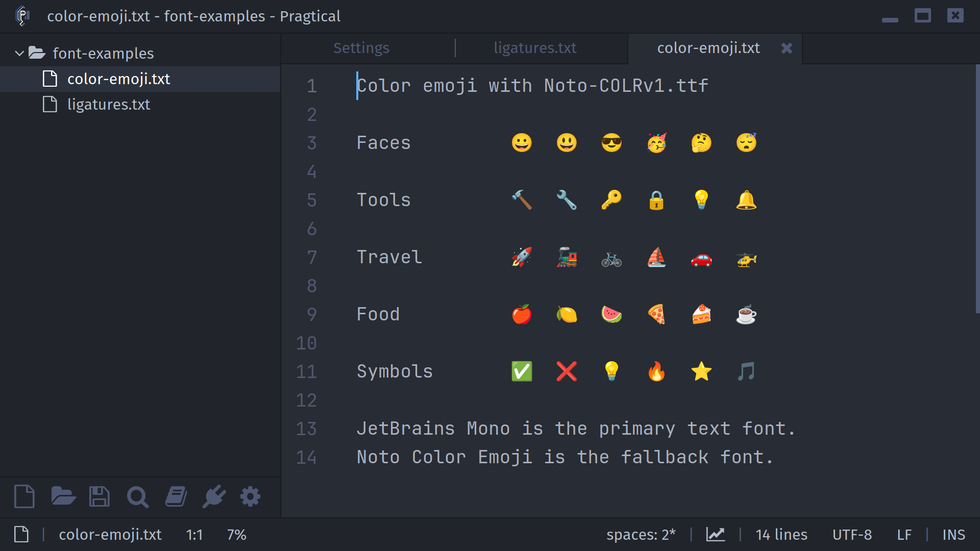The height and width of the screenshot is (551, 980).
Task: Click color-emoji.txt filename in status bar
Action: pos(110,534)
